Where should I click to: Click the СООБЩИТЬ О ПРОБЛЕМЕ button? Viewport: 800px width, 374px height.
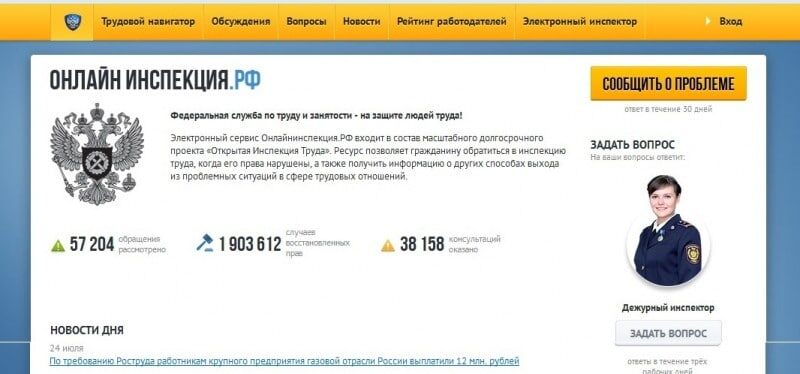tap(668, 84)
